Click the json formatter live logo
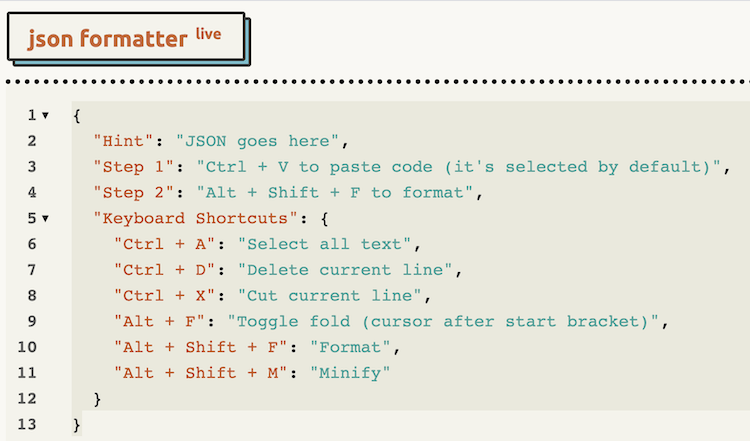Image resolution: width=750 pixels, height=441 pixels. click(x=124, y=40)
